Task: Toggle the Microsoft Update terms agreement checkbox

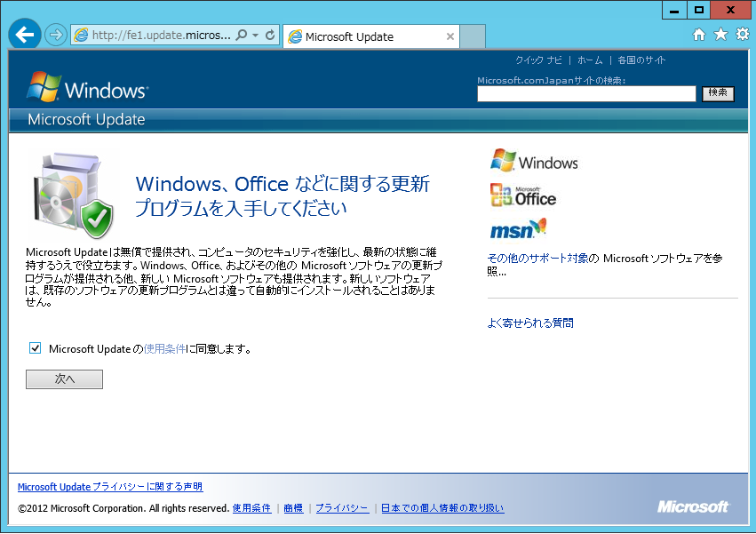Action: point(36,347)
